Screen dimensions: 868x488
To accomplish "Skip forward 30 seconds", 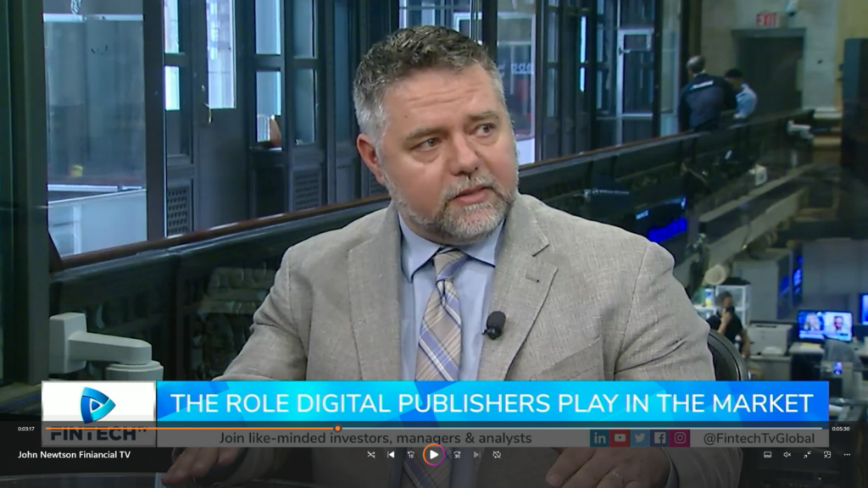I will (x=457, y=455).
